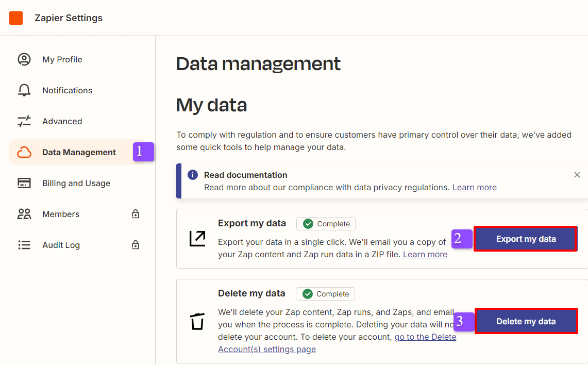
Task: Open Notifications via the bell icon
Action: click(x=24, y=90)
